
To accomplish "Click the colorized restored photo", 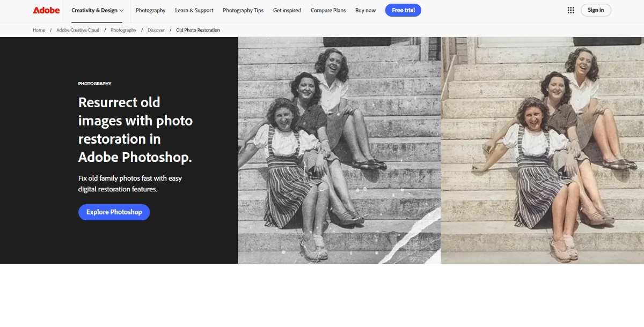I will tap(543, 150).
